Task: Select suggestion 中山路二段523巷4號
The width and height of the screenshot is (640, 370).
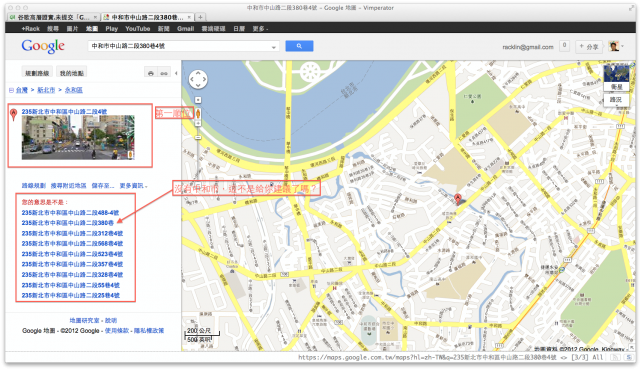Action: click(72, 254)
